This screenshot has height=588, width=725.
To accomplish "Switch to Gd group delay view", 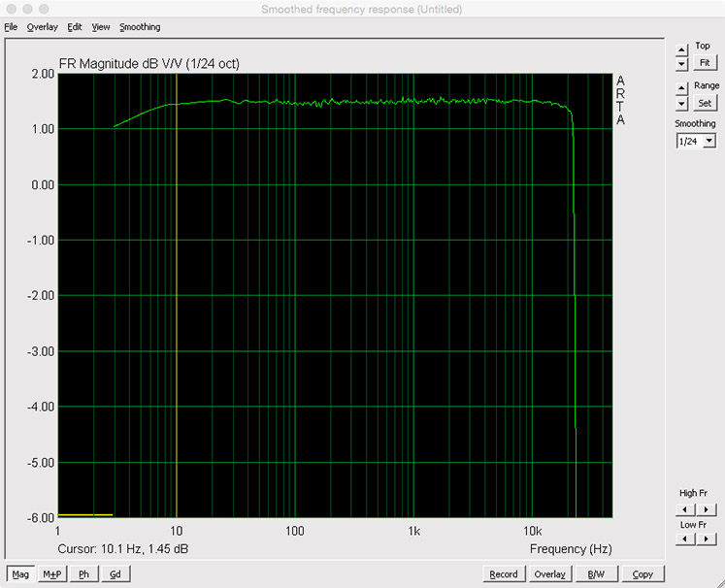I will (115, 573).
